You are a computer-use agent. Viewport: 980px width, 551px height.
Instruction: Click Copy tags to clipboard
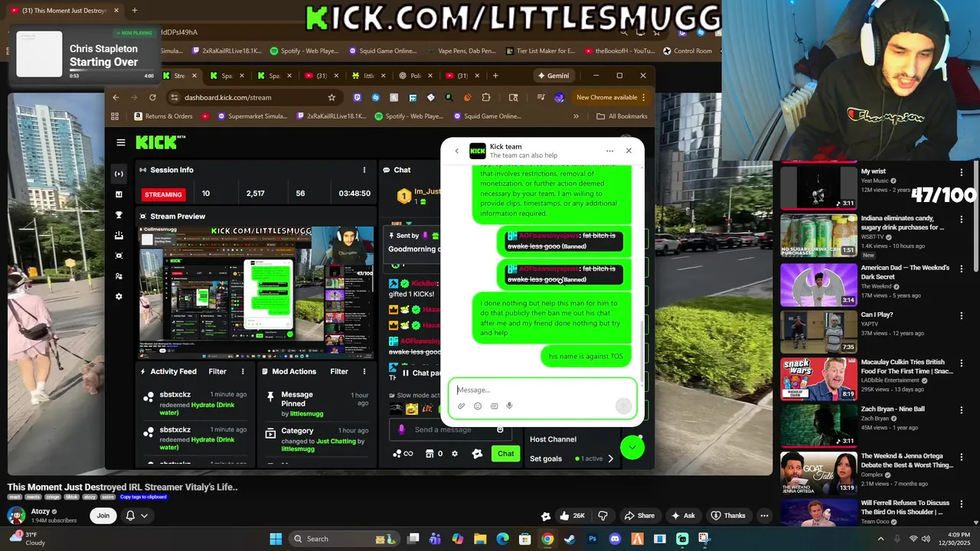(143, 497)
